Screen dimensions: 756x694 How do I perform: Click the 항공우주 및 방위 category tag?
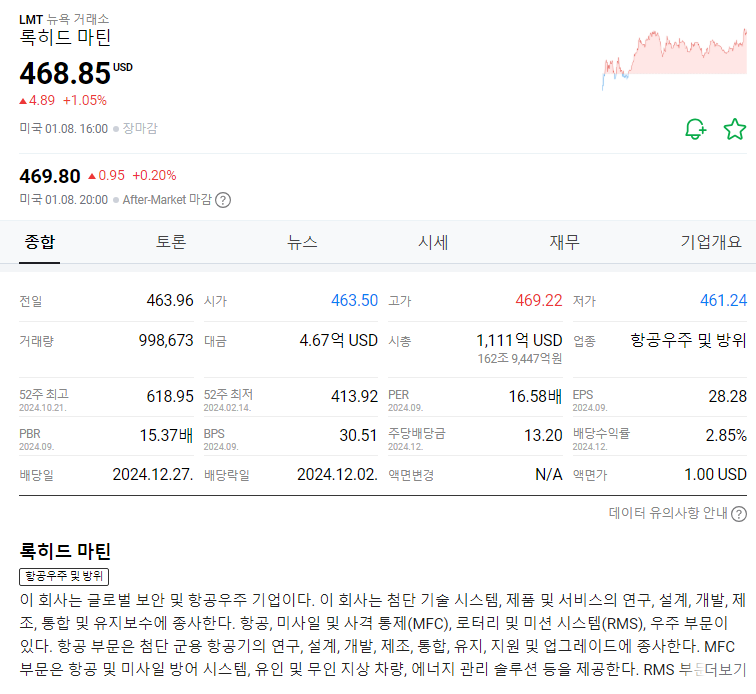coord(64,576)
